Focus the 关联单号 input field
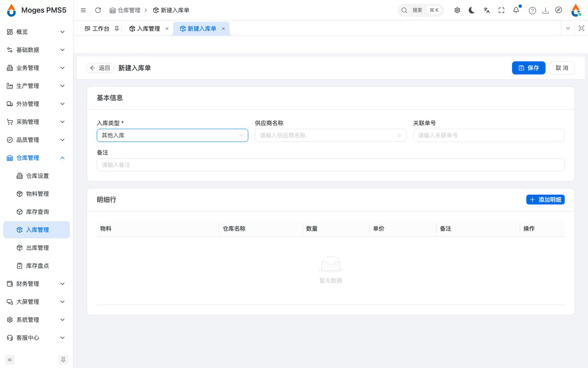Image resolution: width=588 pixels, height=368 pixels. (x=489, y=135)
